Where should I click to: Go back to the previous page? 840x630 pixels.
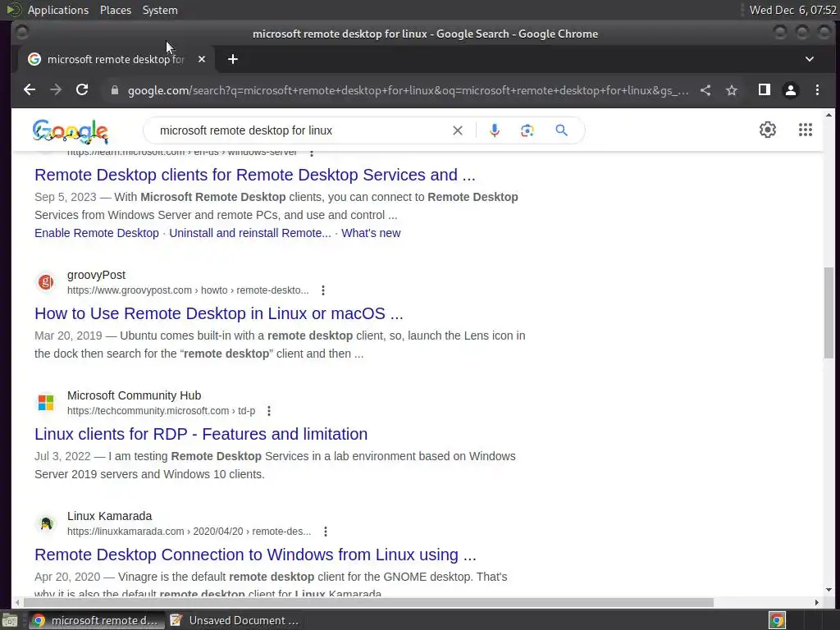pos(30,90)
